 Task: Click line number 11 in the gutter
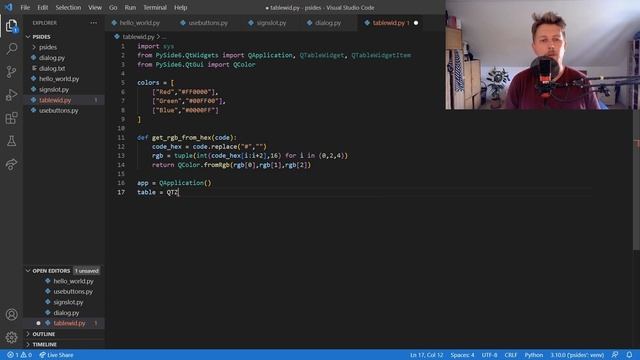tap(121, 138)
